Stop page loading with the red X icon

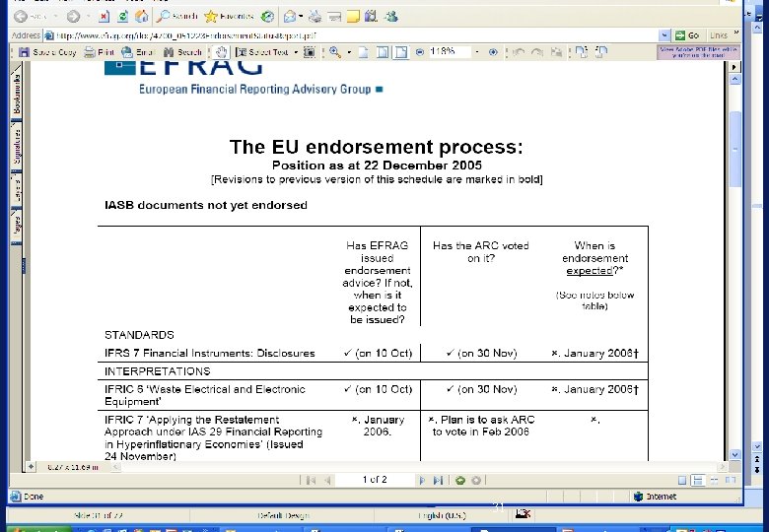coord(104,17)
